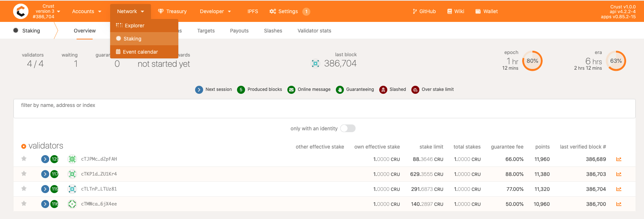
Task: Focus the filter by name input field
Action: [x=325, y=108]
